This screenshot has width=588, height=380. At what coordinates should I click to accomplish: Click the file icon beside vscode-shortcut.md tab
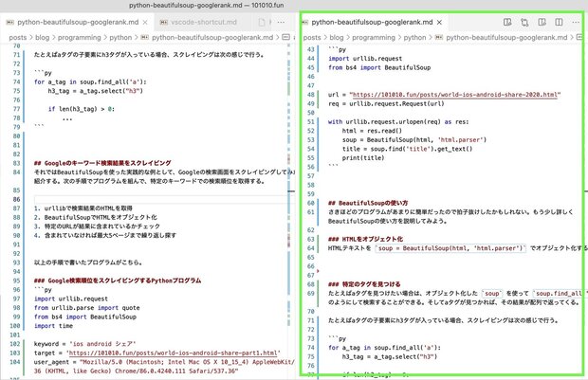point(262,22)
